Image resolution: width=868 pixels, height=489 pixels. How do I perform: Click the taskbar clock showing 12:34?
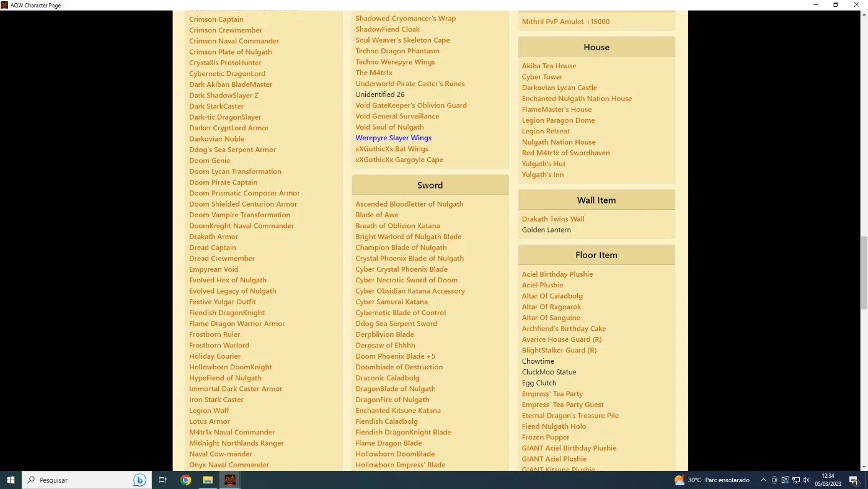[x=828, y=480]
